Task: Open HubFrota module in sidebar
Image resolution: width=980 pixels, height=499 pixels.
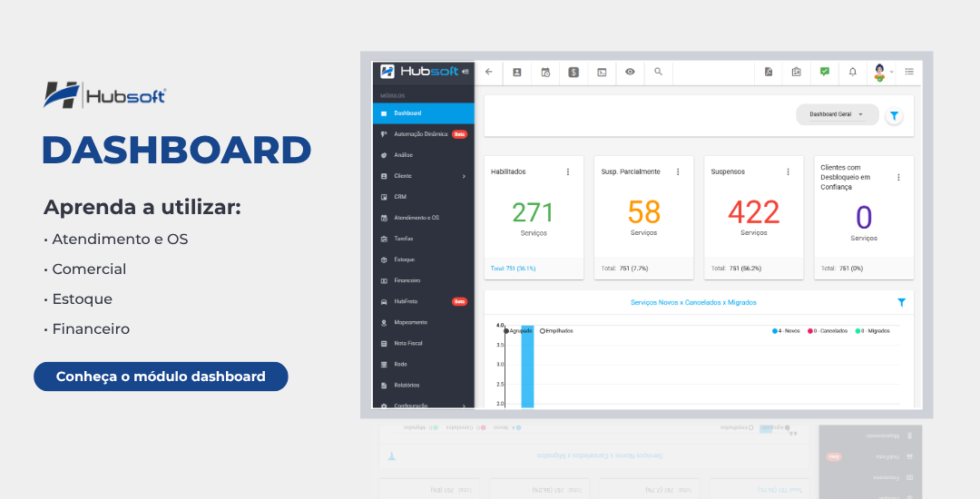Action: 424,301
